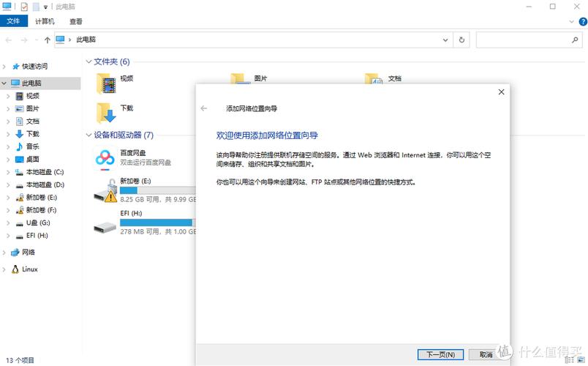Click the '欢迎使用添加网络位置向导' heading
Screen dimensions: 588x366
267,135
